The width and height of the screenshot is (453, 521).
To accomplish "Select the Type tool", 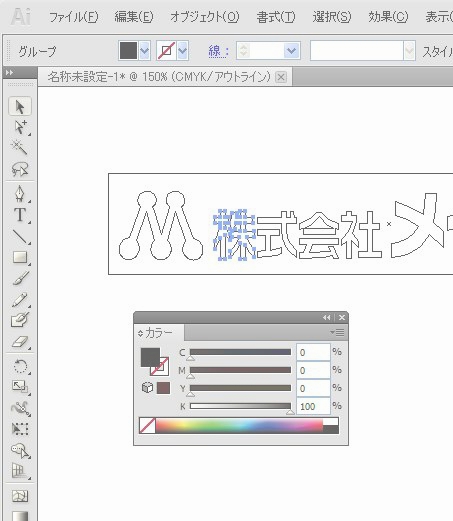I will coord(20,215).
